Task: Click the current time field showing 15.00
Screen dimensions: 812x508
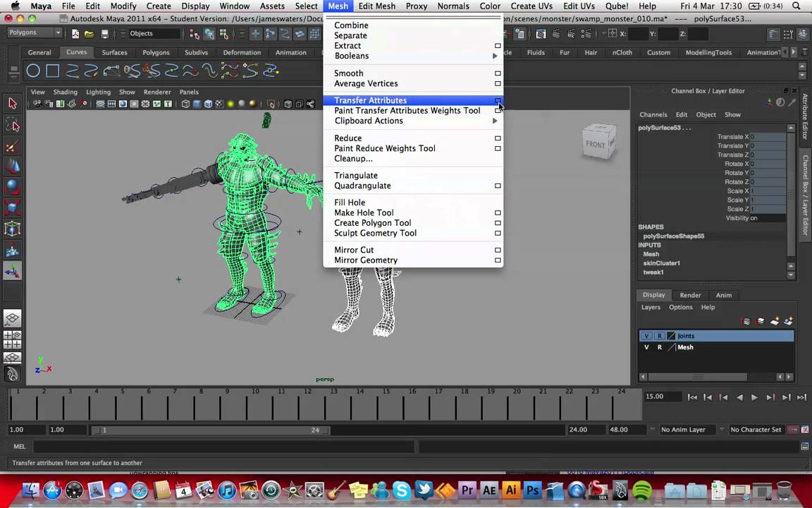Action: [x=663, y=397]
